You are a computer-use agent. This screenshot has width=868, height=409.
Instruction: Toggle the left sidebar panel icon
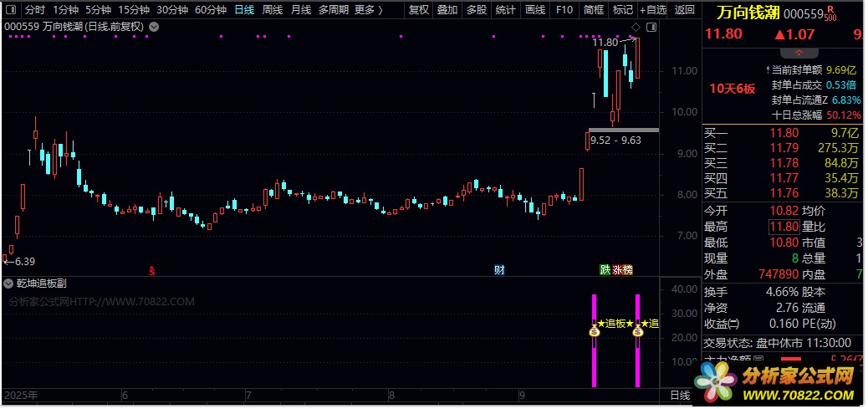pyautogui.click(x=11, y=10)
